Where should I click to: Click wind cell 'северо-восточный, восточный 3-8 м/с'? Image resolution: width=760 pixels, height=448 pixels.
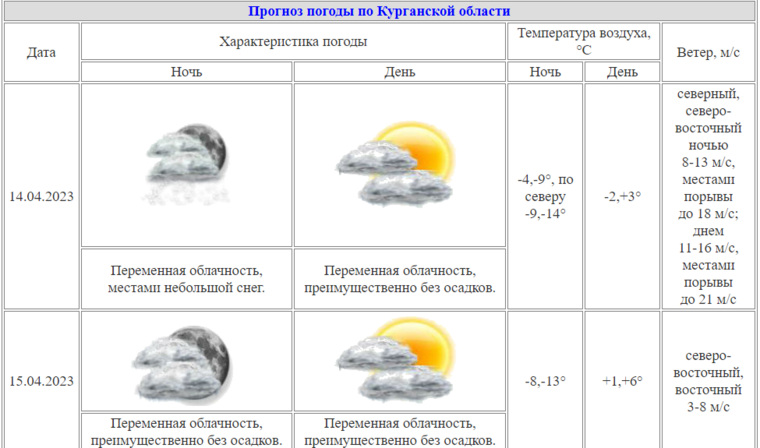[708, 381]
